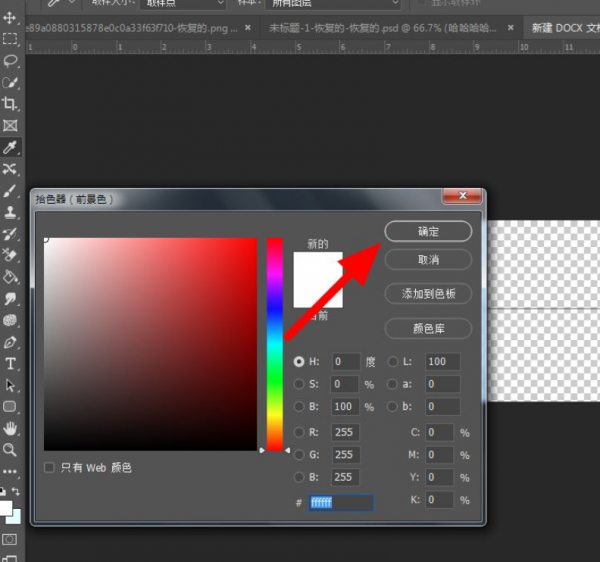
Task: Click the vertical hue spectrum slider
Action: coord(275,344)
